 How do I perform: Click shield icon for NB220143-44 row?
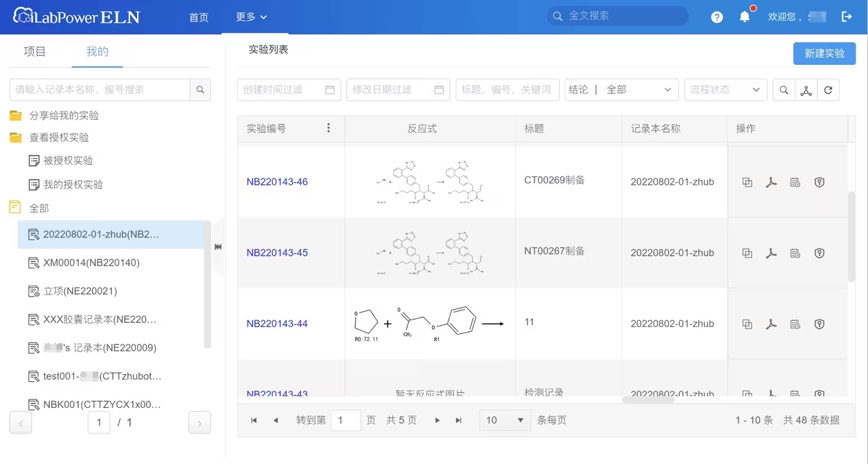pyautogui.click(x=820, y=324)
